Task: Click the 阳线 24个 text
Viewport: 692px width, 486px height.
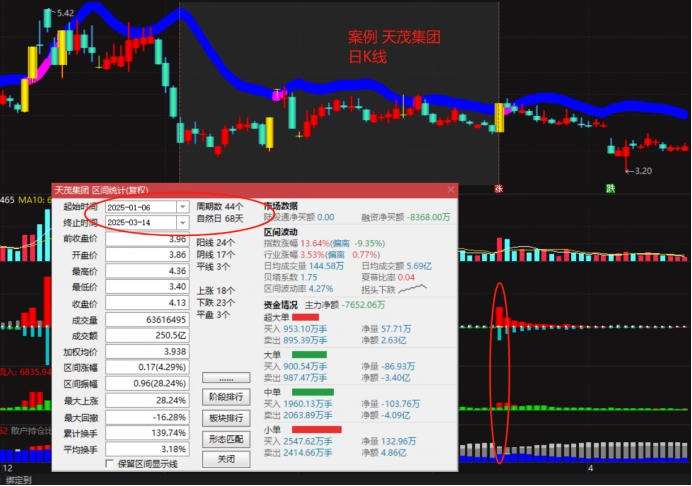Action: tap(216, 243)
